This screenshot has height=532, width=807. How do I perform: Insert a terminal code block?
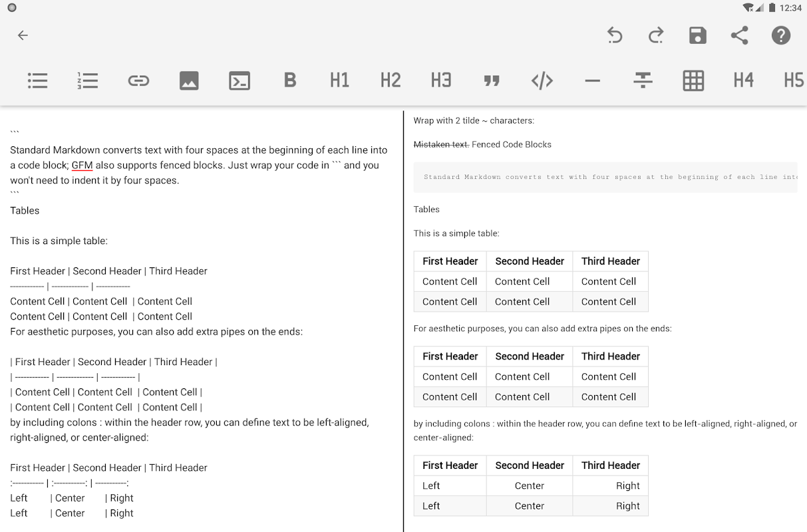240,80
